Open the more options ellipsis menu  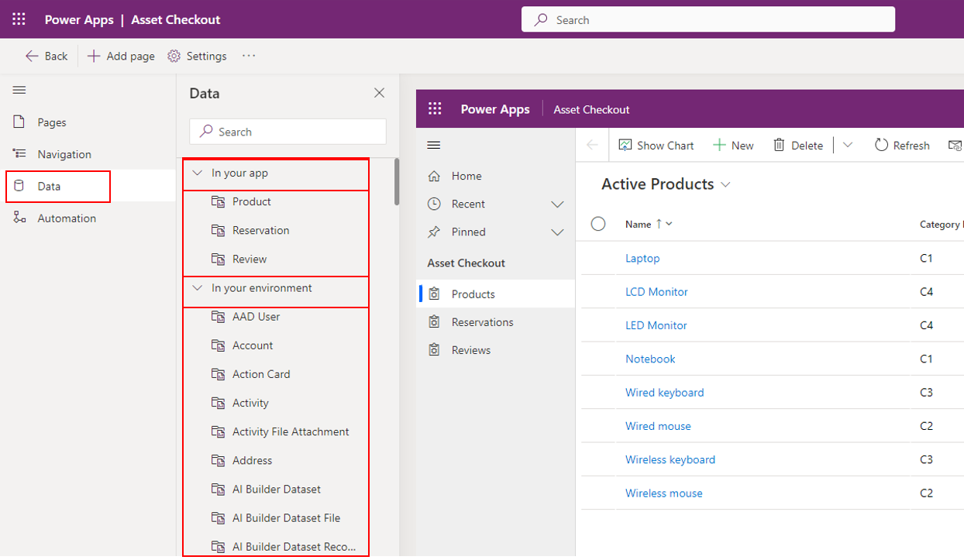click(x=249, y=56)
